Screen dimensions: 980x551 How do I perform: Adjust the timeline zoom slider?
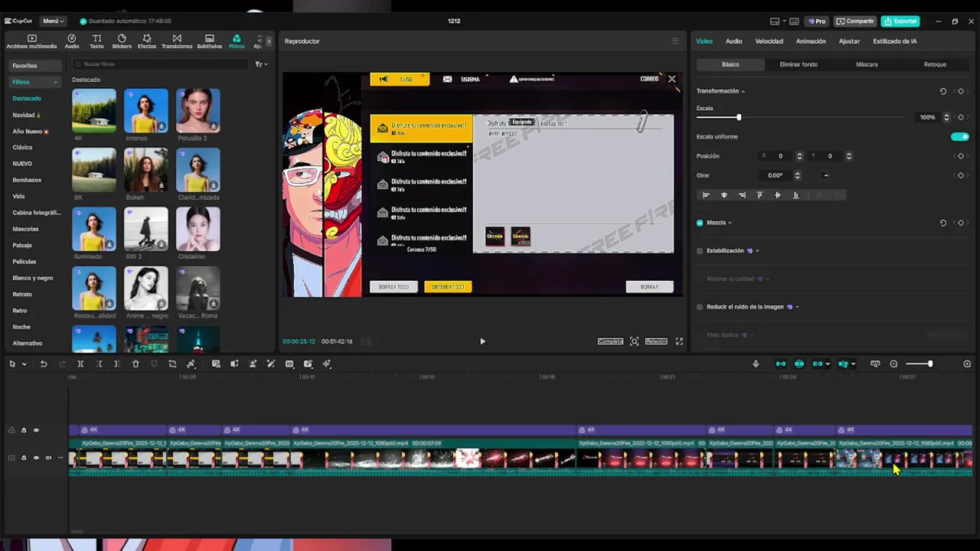click(x=929, y=364)
